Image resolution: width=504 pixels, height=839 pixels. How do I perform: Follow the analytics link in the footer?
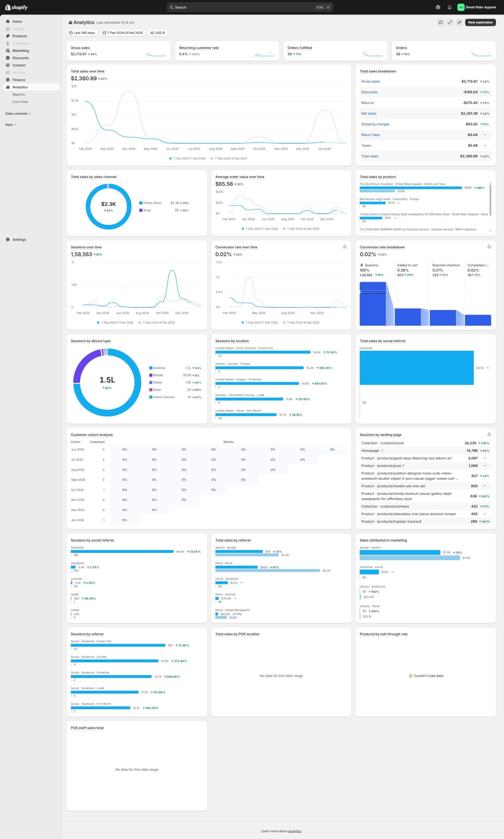pos(295,831)
